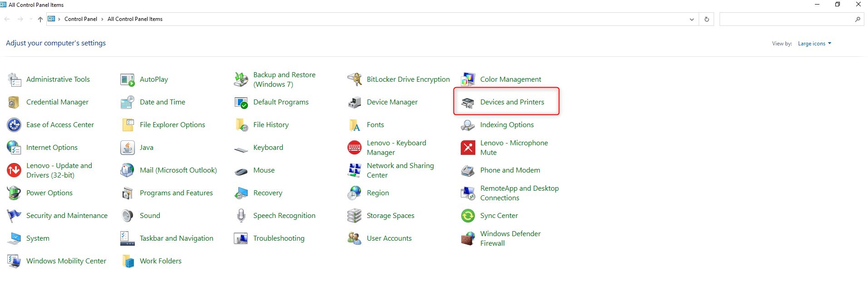Click the Sync Center icon
Viewport: 868px width, 307px height.
[468, 216]
